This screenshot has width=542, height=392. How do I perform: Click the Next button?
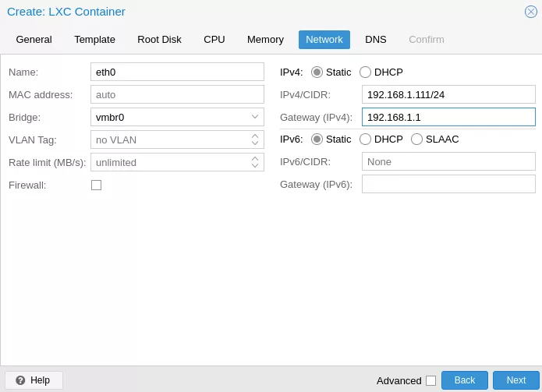516,380
